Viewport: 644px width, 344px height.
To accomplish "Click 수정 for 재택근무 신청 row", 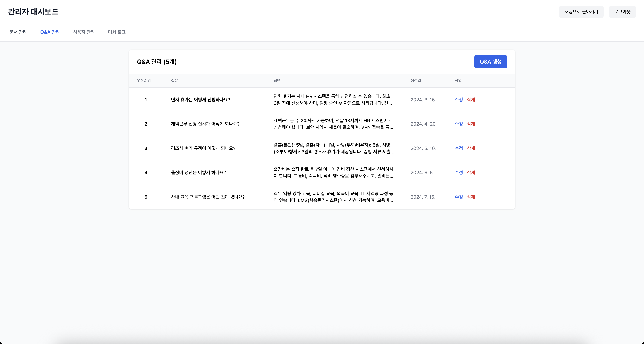I will [x=459, y=124].
